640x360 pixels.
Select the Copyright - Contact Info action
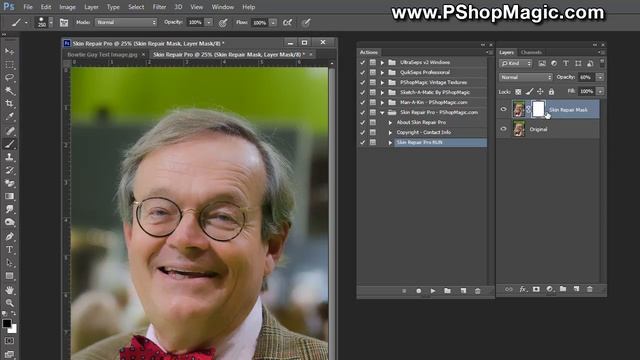point(424,132)
